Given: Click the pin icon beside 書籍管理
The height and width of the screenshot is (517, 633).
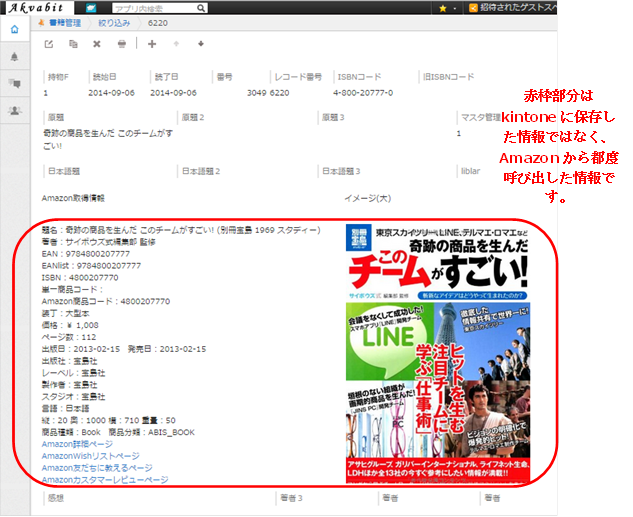Looking at the screenshot, I should click(41, 23).
